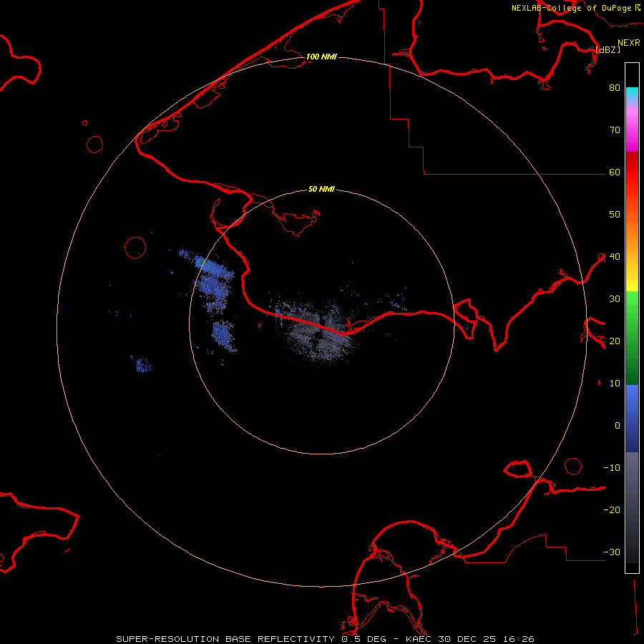Click the NEXR label above the color scale
644x644 pixels.
point(628,43)
